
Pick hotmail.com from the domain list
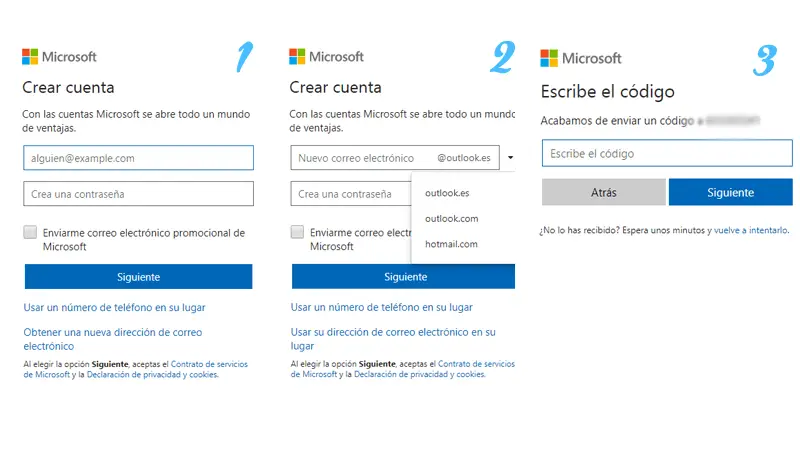(451, 244)
